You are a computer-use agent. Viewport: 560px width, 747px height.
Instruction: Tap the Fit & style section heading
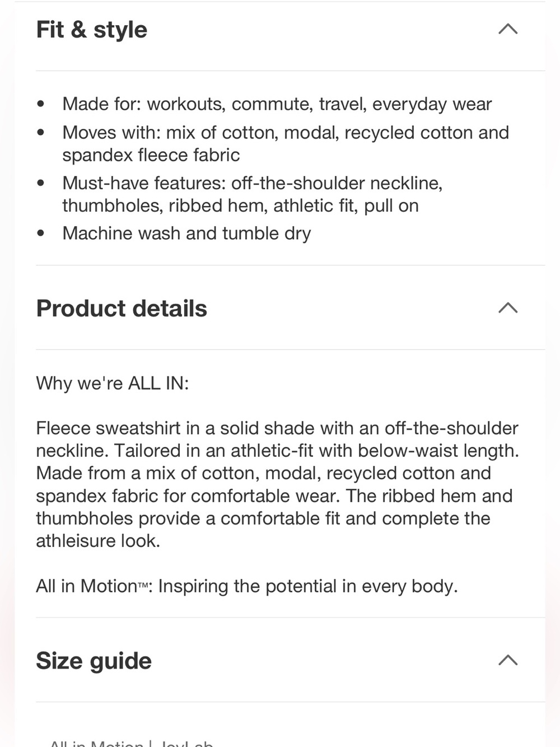[x=92, y=29]
